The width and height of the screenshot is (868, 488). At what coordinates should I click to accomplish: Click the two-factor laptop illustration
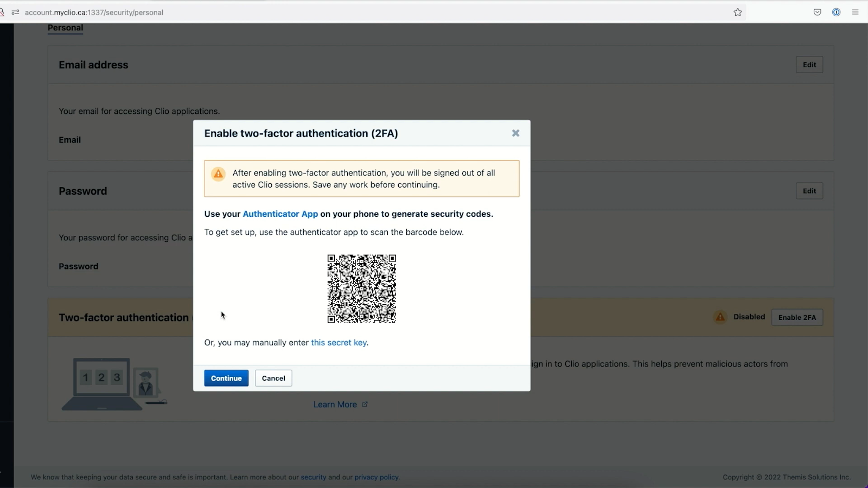pyautogui.click(x=114, y=384)
